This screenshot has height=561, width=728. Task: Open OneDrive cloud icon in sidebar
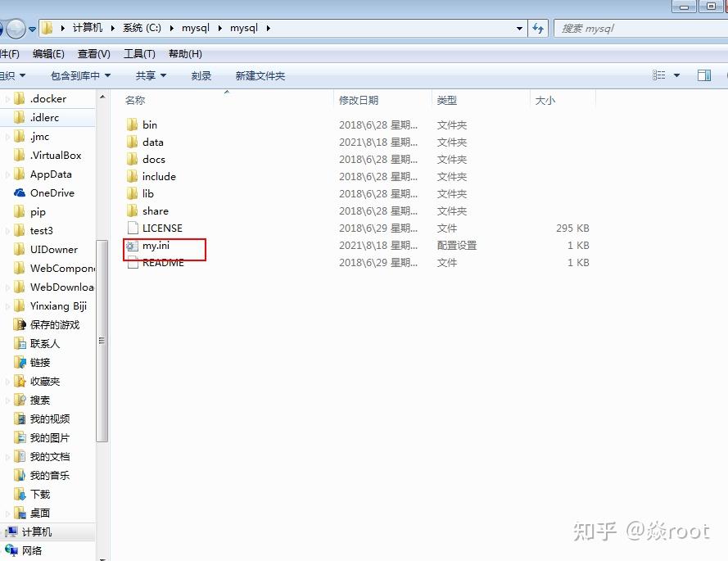click(20, 192)
